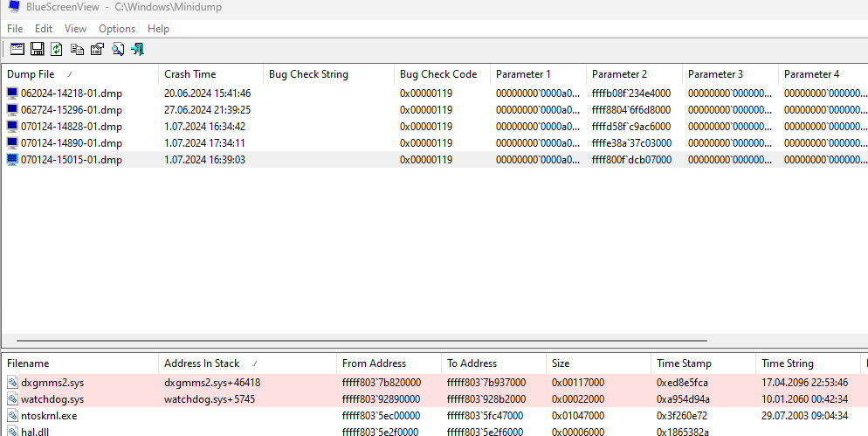This screenshot has width=868, height=436.
Task: Click the ntoskrnl.exe file icon
Action: [x=12, y=416]
